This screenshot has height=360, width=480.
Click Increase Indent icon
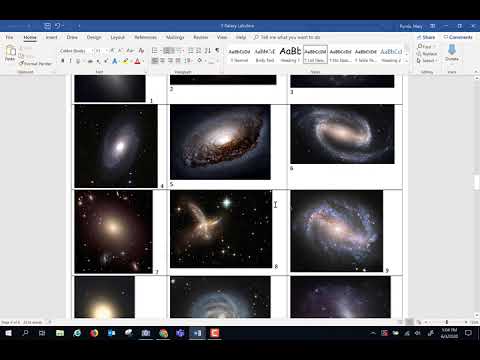199,51
